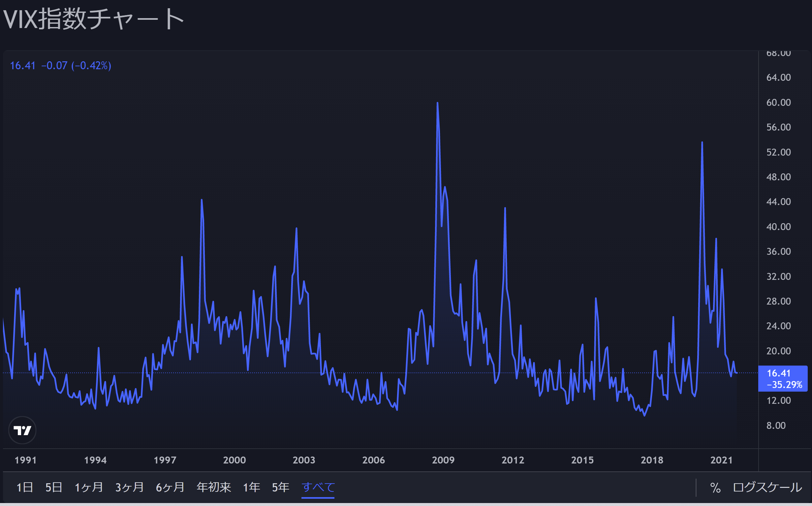Click the TradingView logo icon
Viewport: 812px width, 506px height.
[x=22, y=430]
